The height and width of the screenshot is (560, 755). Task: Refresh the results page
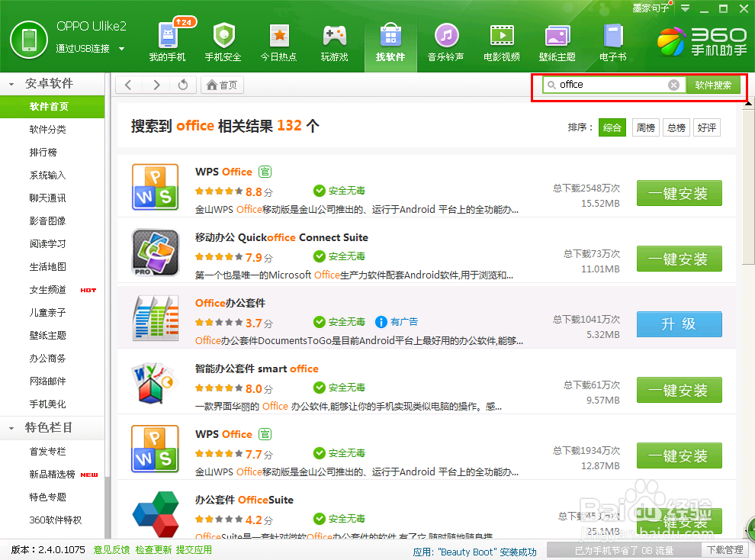click(x=183, y=85)
